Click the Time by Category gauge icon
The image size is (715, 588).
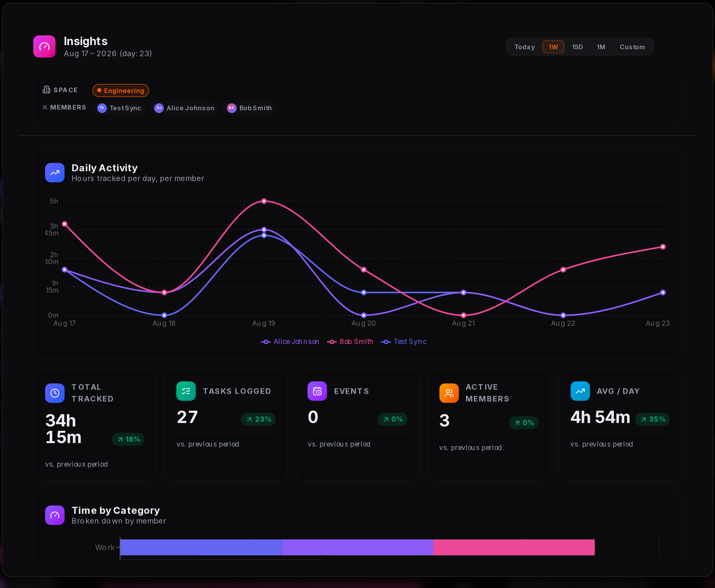[x=55, y=515]
